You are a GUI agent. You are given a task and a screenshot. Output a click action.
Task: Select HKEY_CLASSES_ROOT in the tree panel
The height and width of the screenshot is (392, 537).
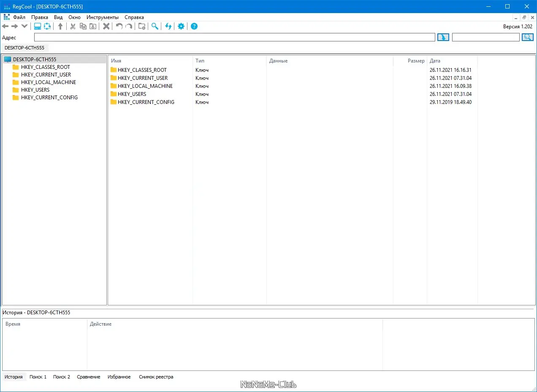[46, 67]
